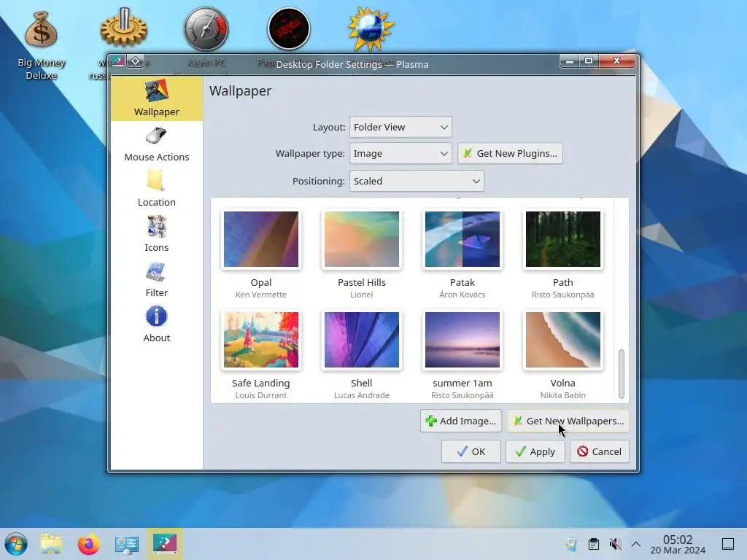
Task: Select the Wallpaper section in sidebar
Action: 157,98
